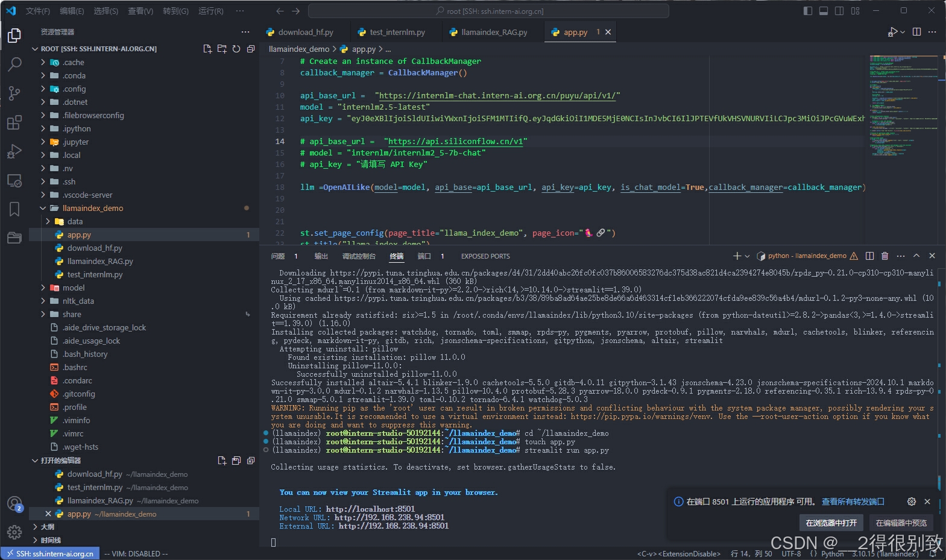Image resolution: width=946 pixels, height=560 pixels.
Task: Collapse all folders in explorer
Action: click(251, 49)
